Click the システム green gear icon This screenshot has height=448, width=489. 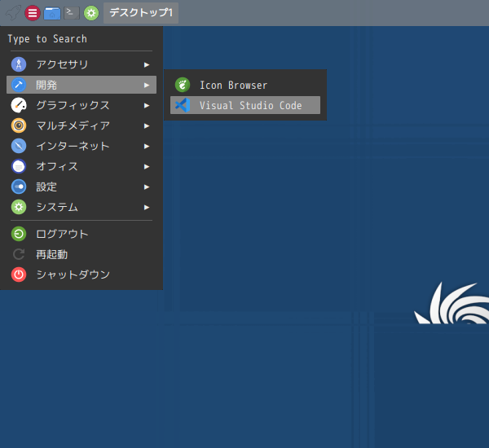pos(19,208)
